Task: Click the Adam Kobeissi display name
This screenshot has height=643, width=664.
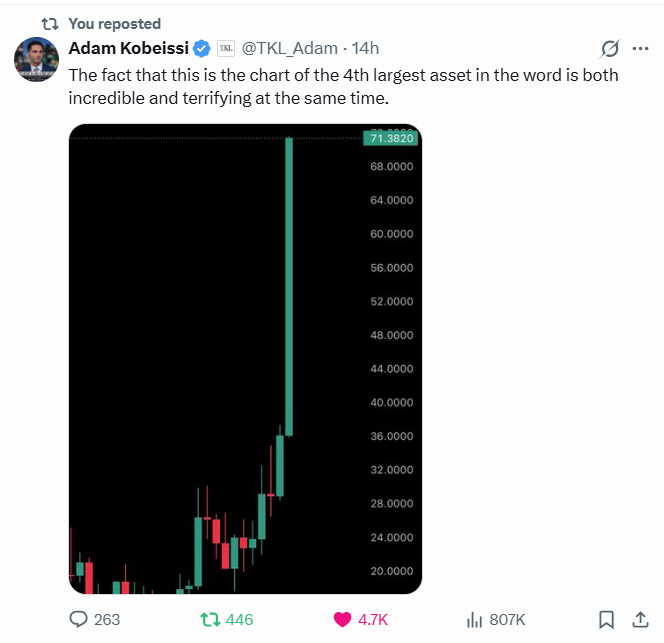Action: point(129,48)
